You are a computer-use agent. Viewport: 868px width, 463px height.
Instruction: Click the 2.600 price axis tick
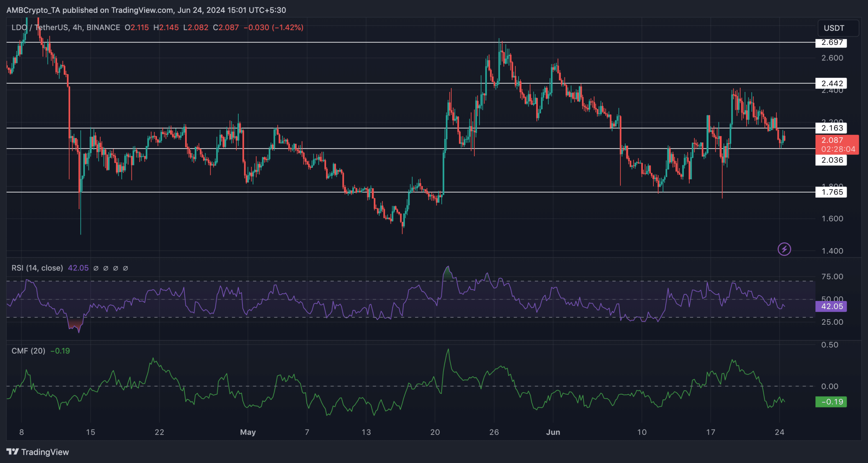click(832, 58)
